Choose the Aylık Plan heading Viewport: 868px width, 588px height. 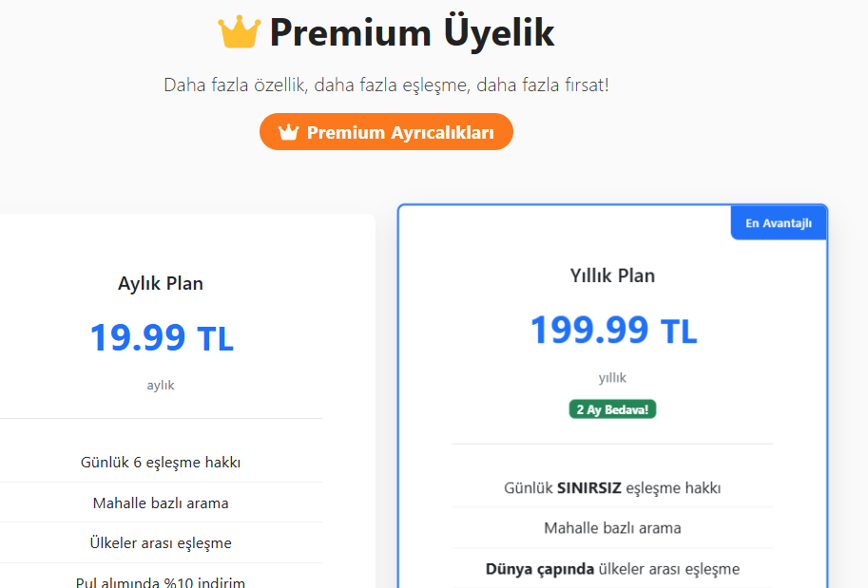pos(161,283)
